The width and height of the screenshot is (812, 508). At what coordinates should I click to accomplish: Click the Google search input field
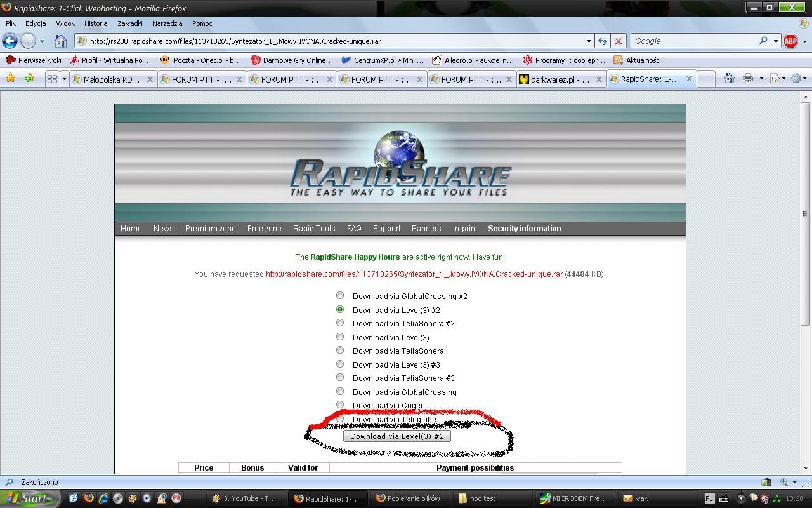695,41
